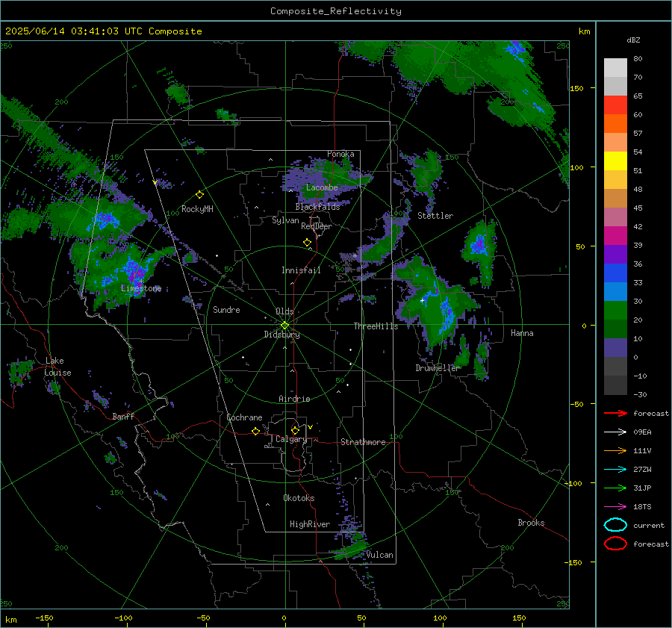Click the RockyMH label
Image resolution: width=672 pixels, height=628 pixels.
point(197,209)
